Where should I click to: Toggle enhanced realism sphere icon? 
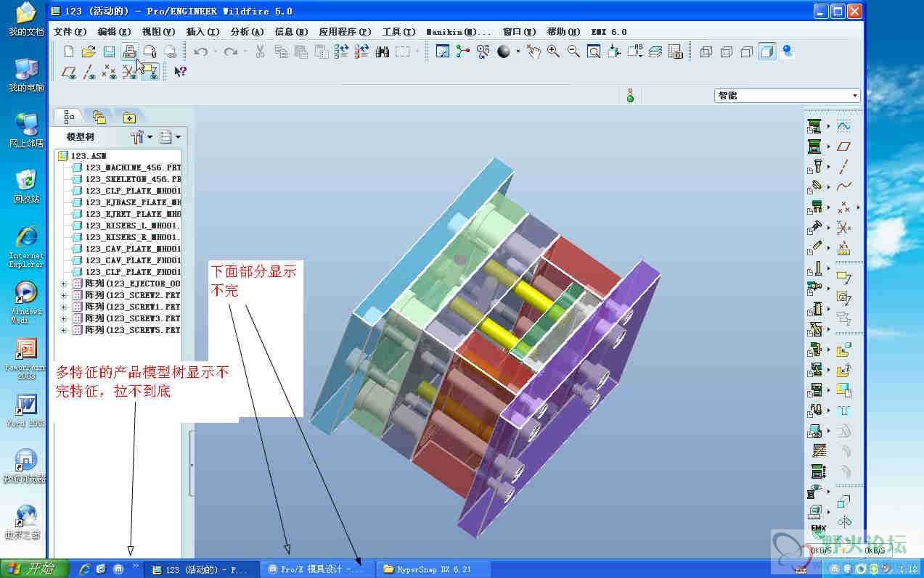788,51
